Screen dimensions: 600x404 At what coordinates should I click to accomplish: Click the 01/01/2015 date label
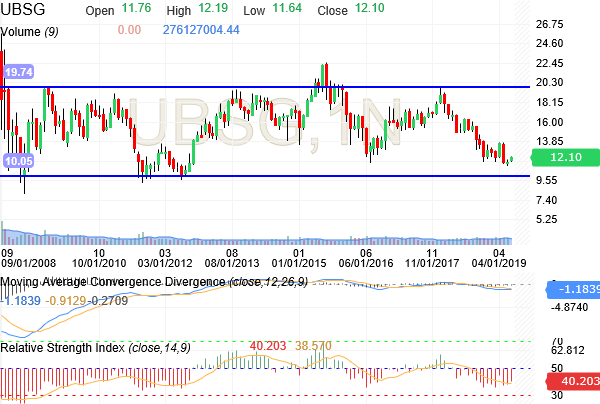tap(299, 263)
